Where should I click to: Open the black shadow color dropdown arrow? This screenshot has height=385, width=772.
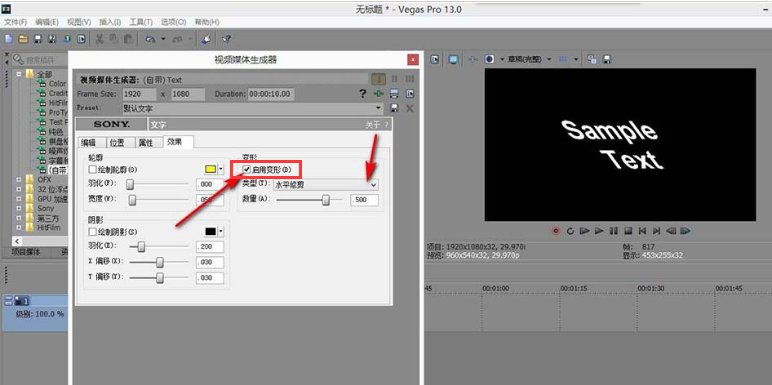221,231
